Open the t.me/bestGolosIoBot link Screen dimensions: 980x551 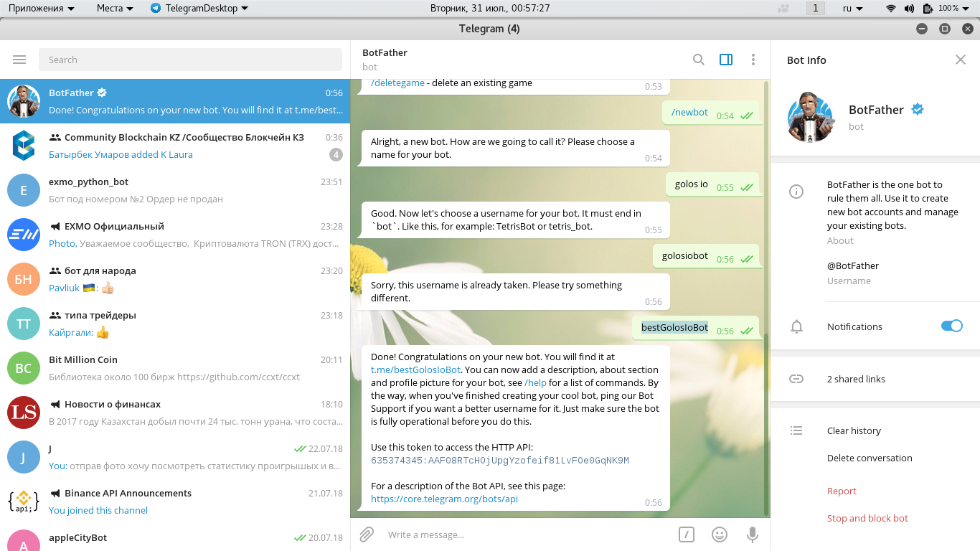(x=415, y=369)
